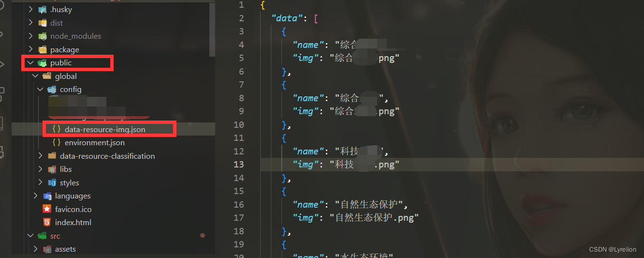Expand the languages folder chevron
This screenshot has width=644, height=258.
pyautogui.click(x=35, y=196)
